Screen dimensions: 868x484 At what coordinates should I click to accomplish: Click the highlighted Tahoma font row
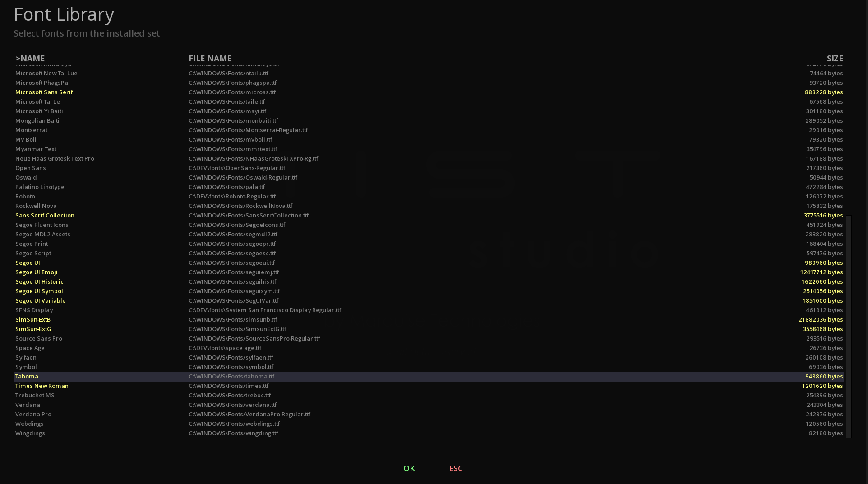coord(429,376)
